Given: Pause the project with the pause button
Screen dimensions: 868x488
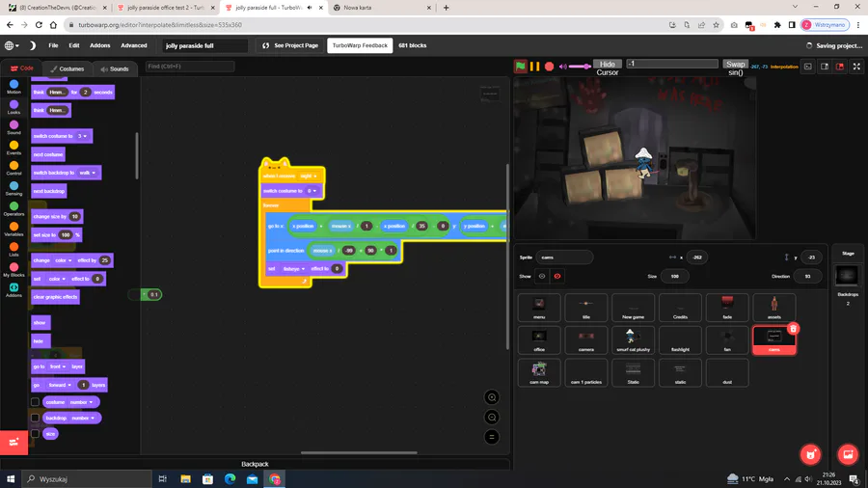Looking at the screenshot, I should click(x=534, y=67).
